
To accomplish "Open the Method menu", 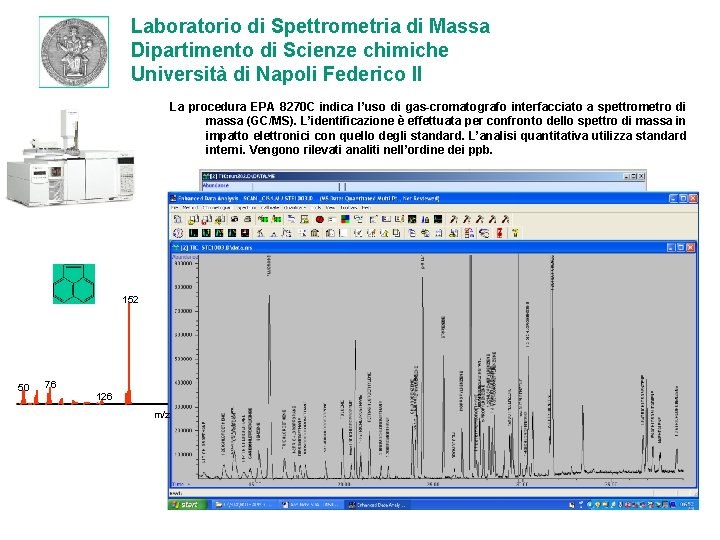I will pos(190,208).
